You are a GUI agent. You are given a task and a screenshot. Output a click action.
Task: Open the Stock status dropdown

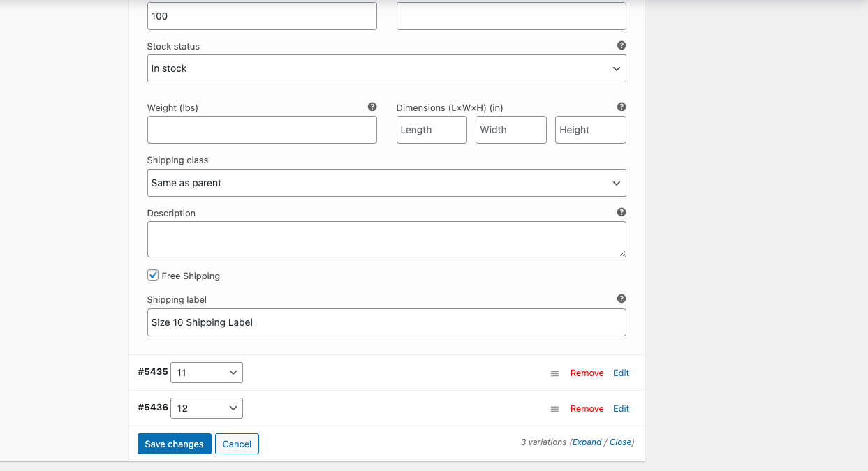tap(386, 68)
